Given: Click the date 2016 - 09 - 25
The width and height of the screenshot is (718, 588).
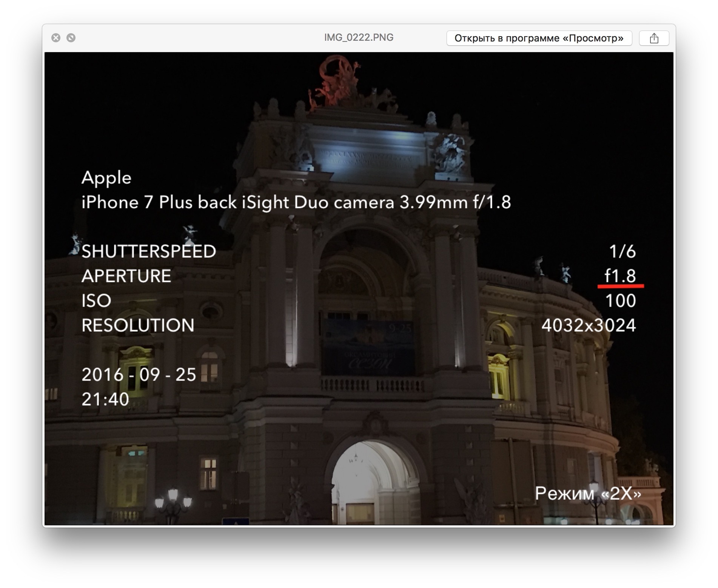Looking at the screenshot, I should coord(139,374).
